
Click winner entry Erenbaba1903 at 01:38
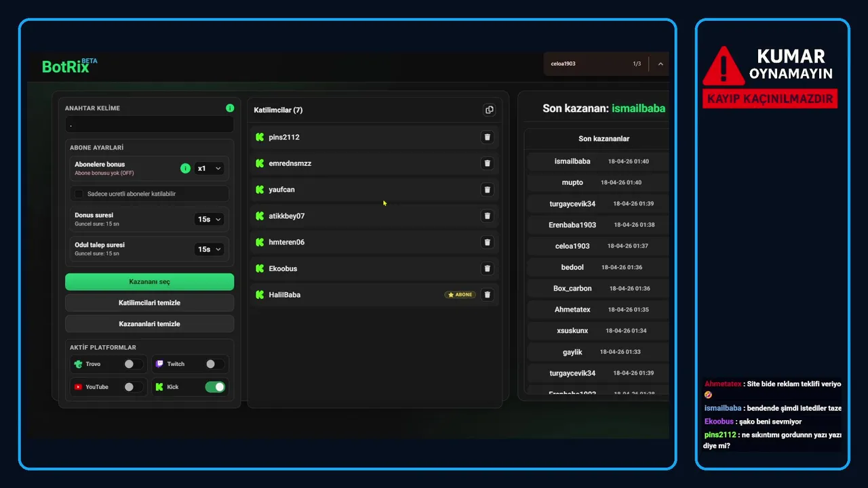click(598, 224)
